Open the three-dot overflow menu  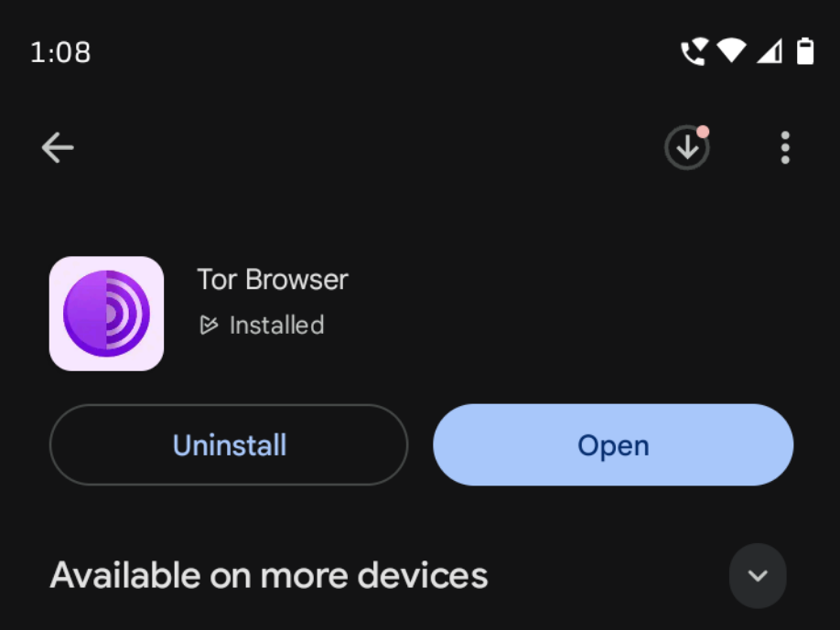(x=785, y=148)
